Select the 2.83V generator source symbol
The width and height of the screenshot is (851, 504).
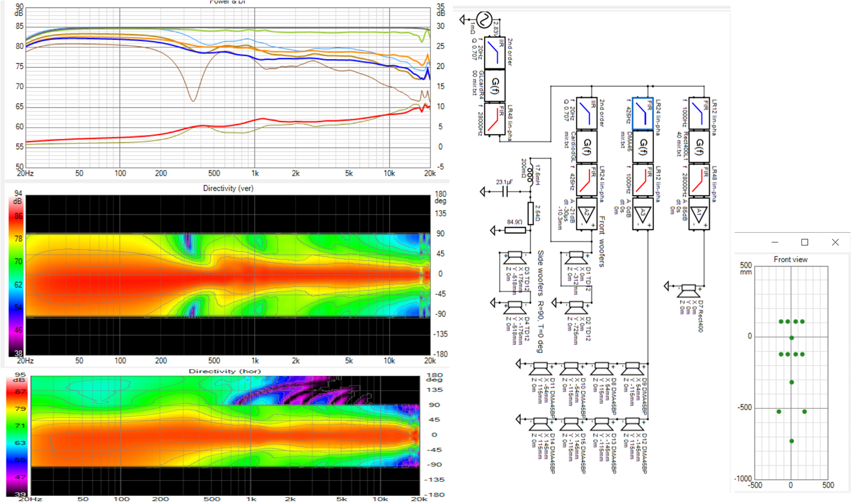click(483, 21)
